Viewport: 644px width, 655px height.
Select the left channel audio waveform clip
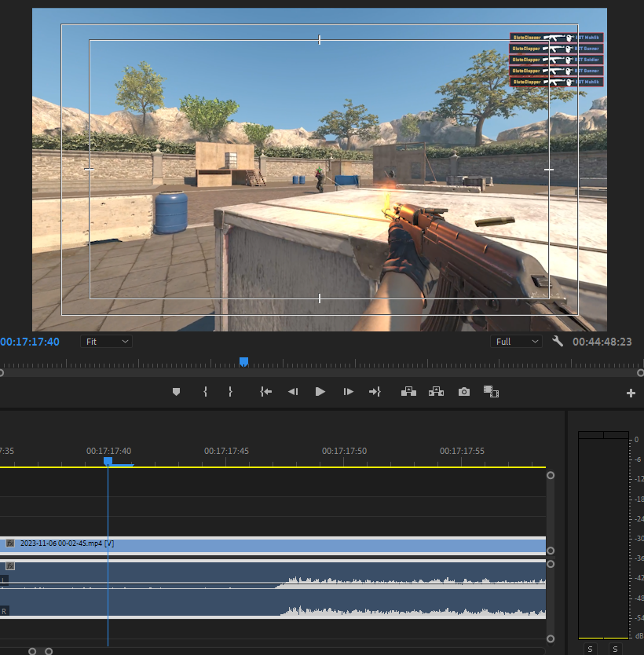[273, 574]
